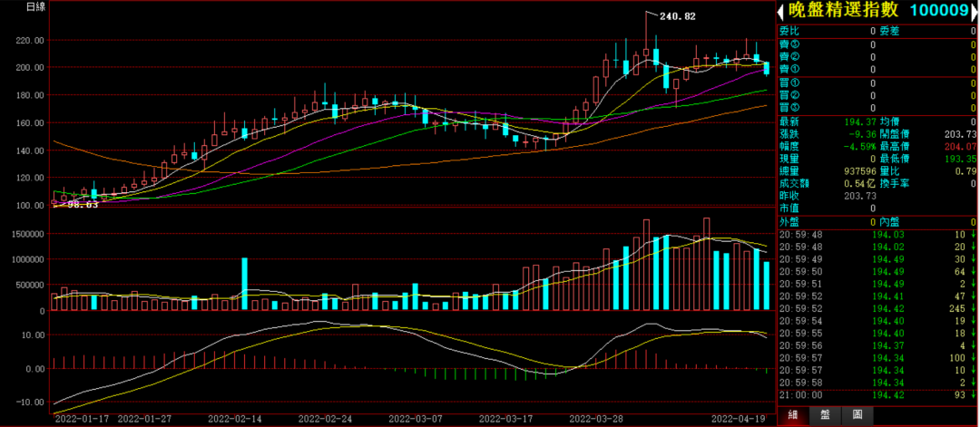Screen dimensions: 980x427
Task: Click the 市值 label
Action: coord(789,209)
